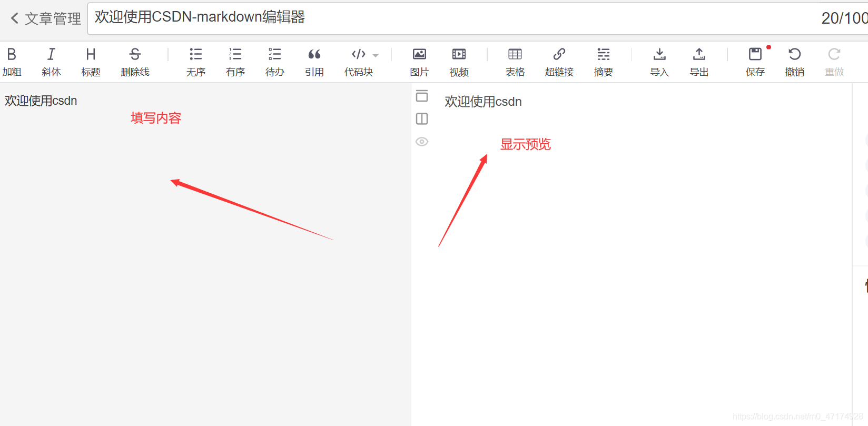868x426 pixels.
Task: Insert a table (表格)
Action: click(515, 62)
